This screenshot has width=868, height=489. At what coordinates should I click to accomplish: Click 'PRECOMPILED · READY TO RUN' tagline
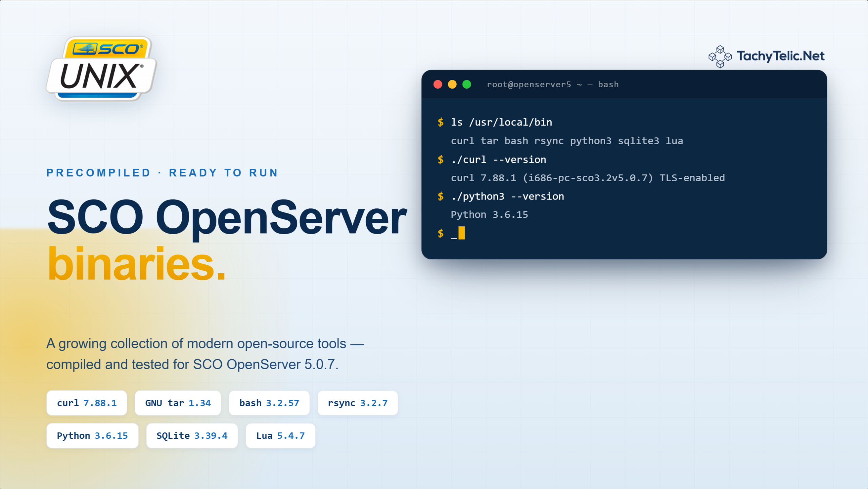pos(162,173)
